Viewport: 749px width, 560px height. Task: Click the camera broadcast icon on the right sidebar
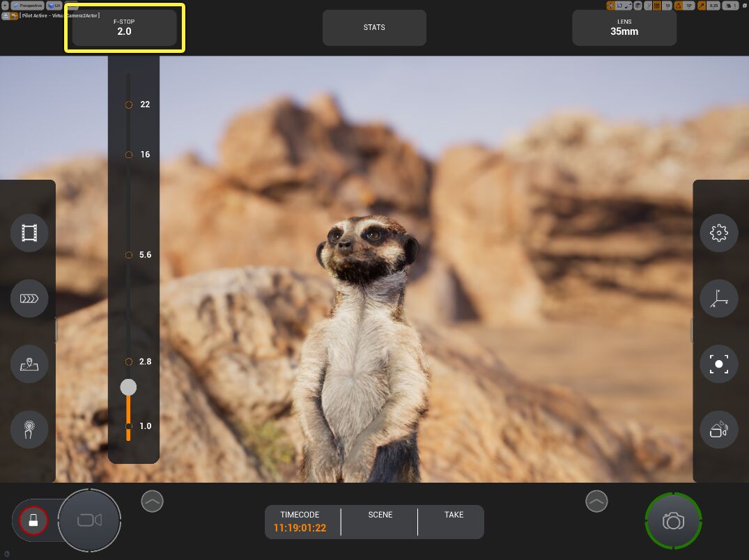click(x=718, y=429)
